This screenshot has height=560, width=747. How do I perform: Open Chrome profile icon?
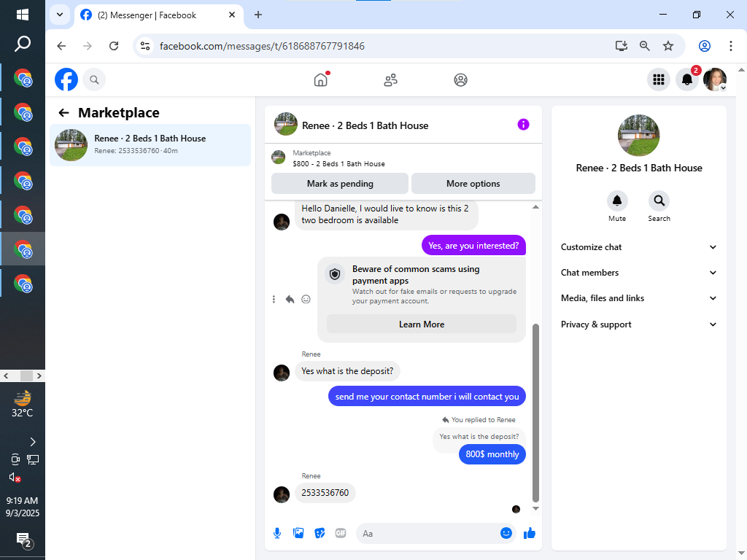pos(704,46)
